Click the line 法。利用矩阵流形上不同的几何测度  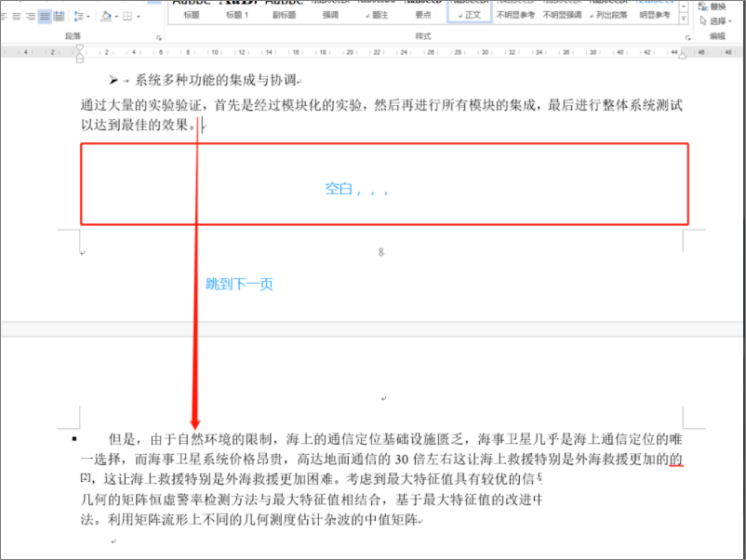251,519
